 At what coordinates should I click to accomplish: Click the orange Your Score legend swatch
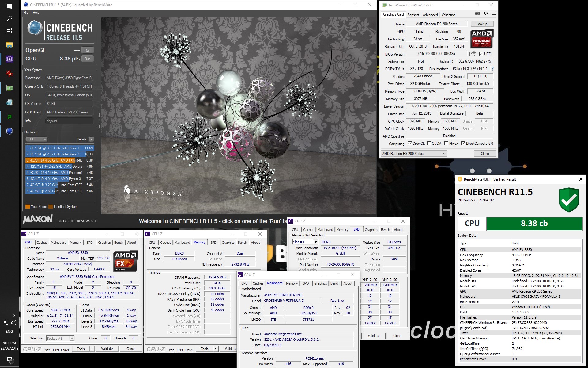click(28, 207)
